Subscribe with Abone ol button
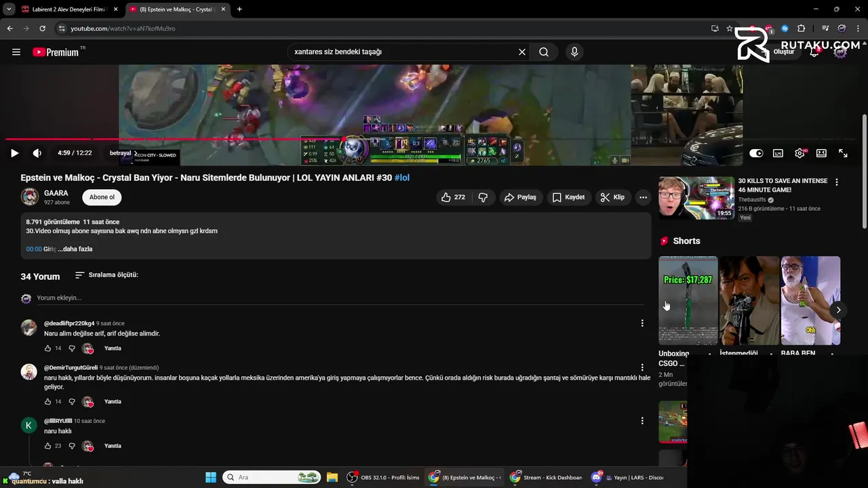 (x=102, y=197)
